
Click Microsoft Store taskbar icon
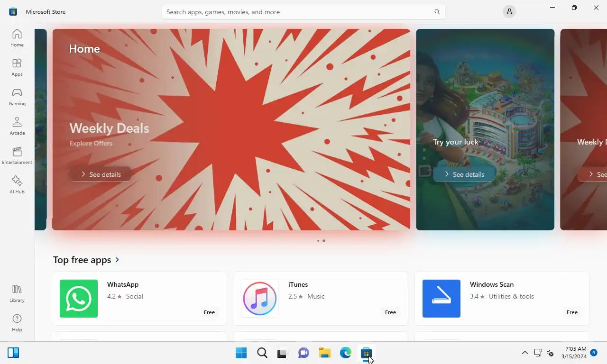(x=366, y=353)
